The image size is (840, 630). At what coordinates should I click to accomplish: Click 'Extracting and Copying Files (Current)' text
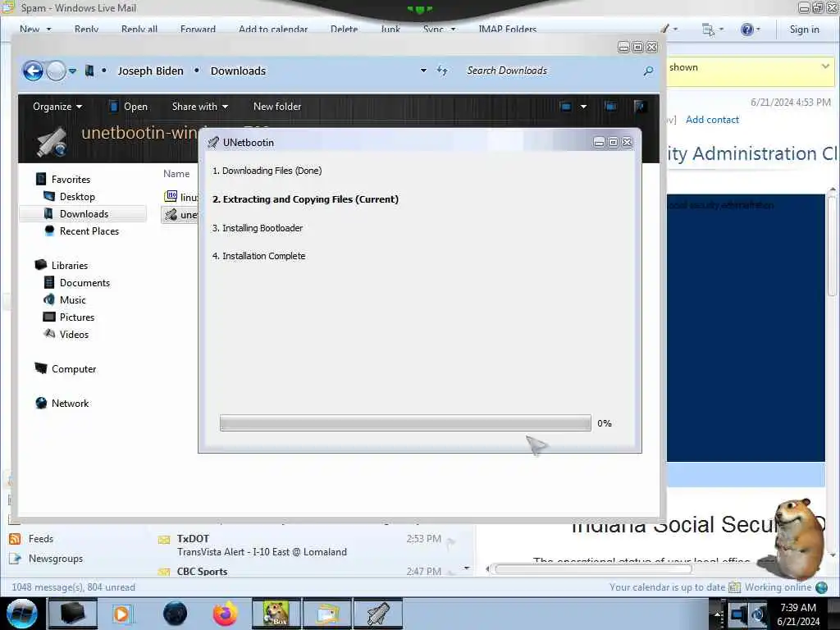[311, 199]
